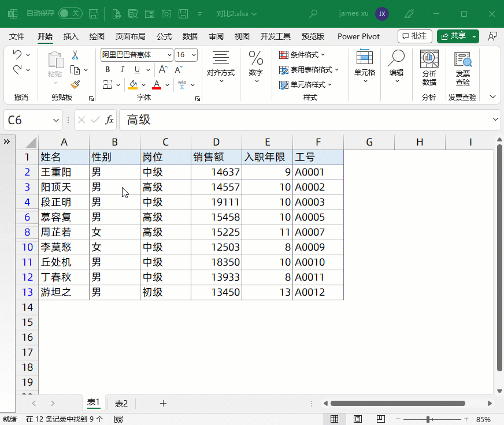
Task: Switch to Page Layout view in status bar
Action: coord(358,419)
